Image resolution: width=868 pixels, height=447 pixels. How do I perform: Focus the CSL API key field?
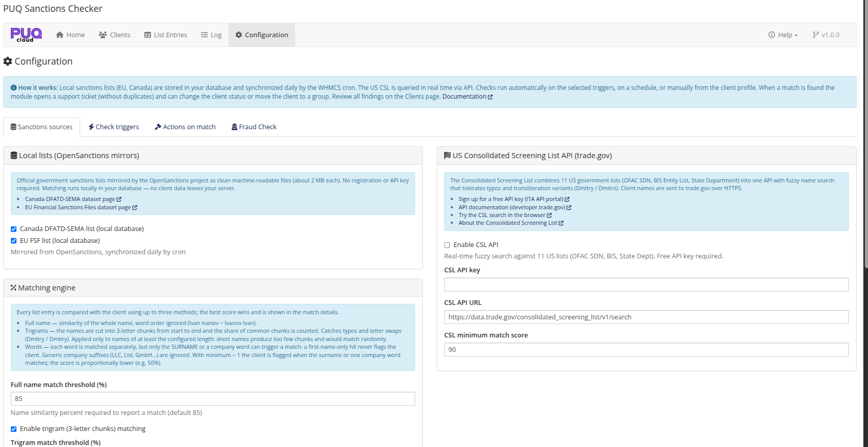(x=646, y=284)
